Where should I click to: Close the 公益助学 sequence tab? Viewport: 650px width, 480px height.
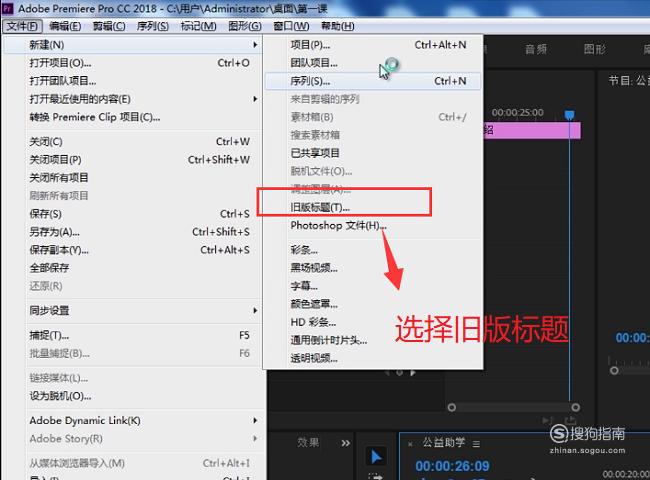click(410, 444)
